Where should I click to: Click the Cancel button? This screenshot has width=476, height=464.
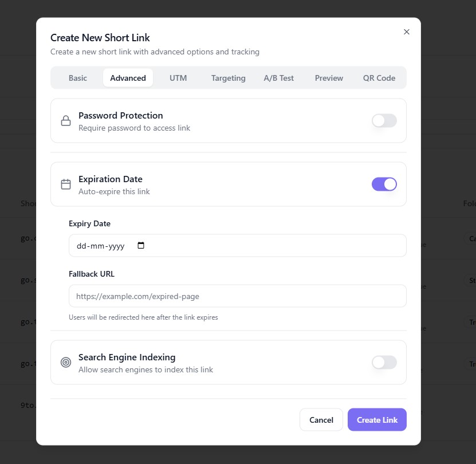[321, 420]
